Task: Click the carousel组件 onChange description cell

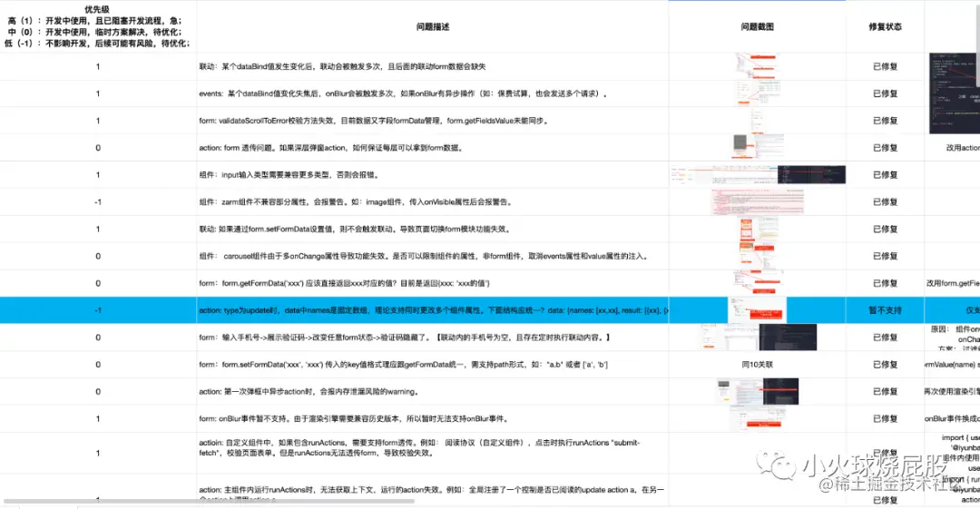Action: pyautogui.click(x=433, y=256)
